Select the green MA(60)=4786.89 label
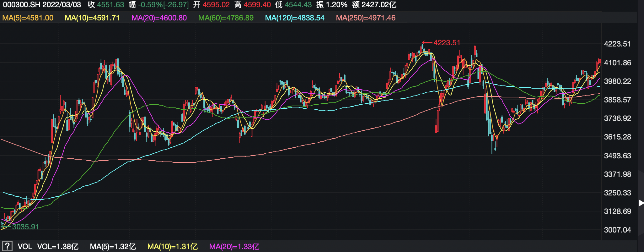Image resolution: width=644 pixels, height=252 pixels. point(226,18)
